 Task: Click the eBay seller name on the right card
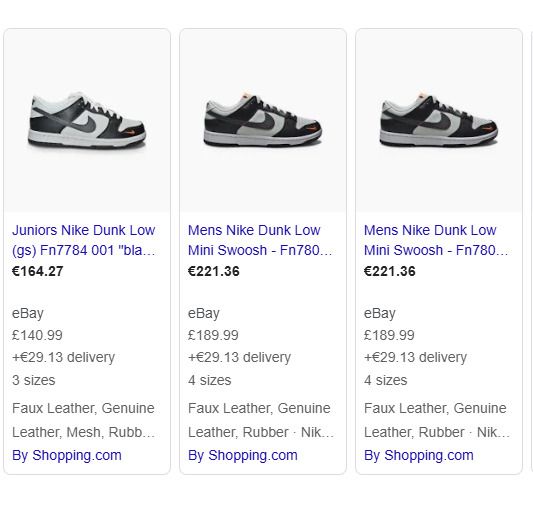pos(380,313)
